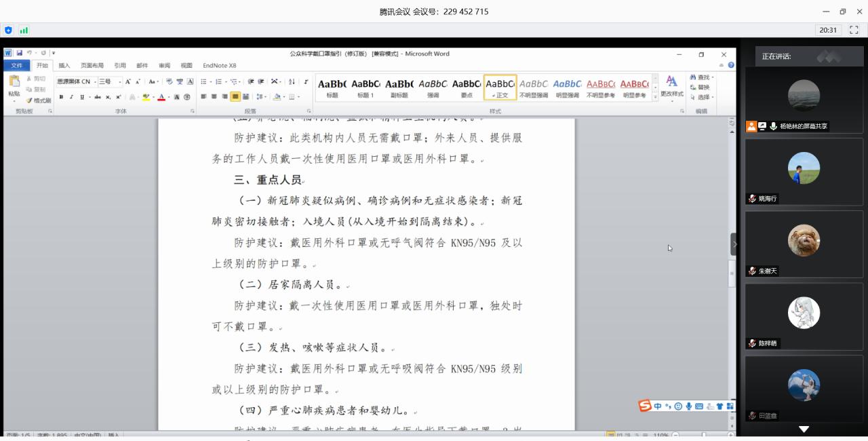Click the Format Painter (格式刷) tool
This screenshot has height=441, width=868.
[39, 100]
